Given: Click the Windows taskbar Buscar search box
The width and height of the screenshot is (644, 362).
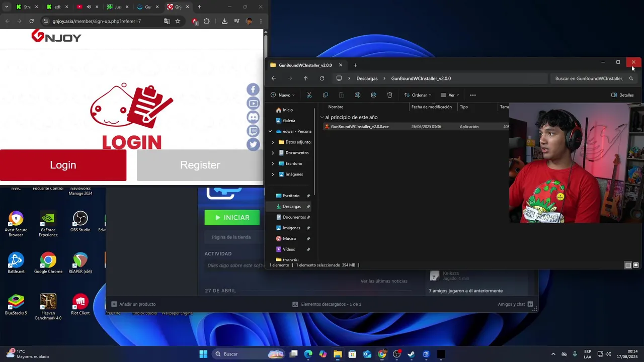Looking at the screenshot, I should pos(249,354).
